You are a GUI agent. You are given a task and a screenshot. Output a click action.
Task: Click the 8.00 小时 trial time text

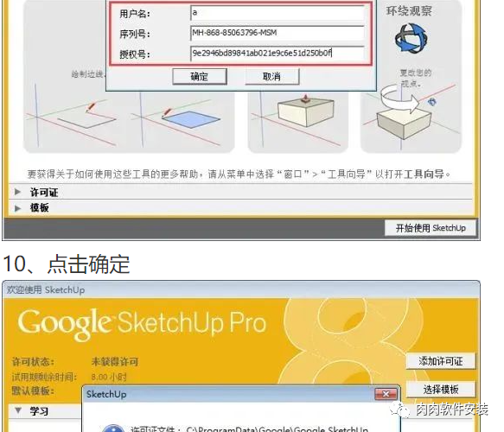tap(109, 377)
